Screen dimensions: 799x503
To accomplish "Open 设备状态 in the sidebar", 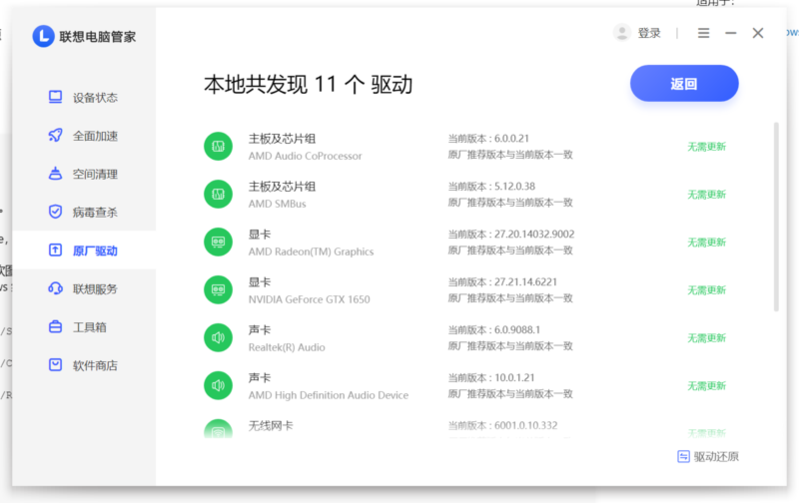I will click(x=94, y=98).
